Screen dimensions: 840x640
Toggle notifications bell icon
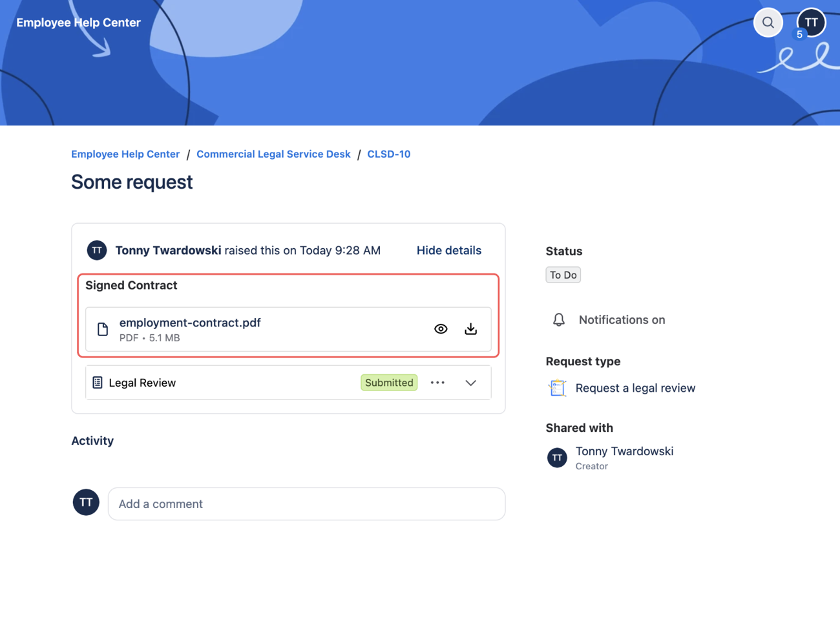pos(559,319)
